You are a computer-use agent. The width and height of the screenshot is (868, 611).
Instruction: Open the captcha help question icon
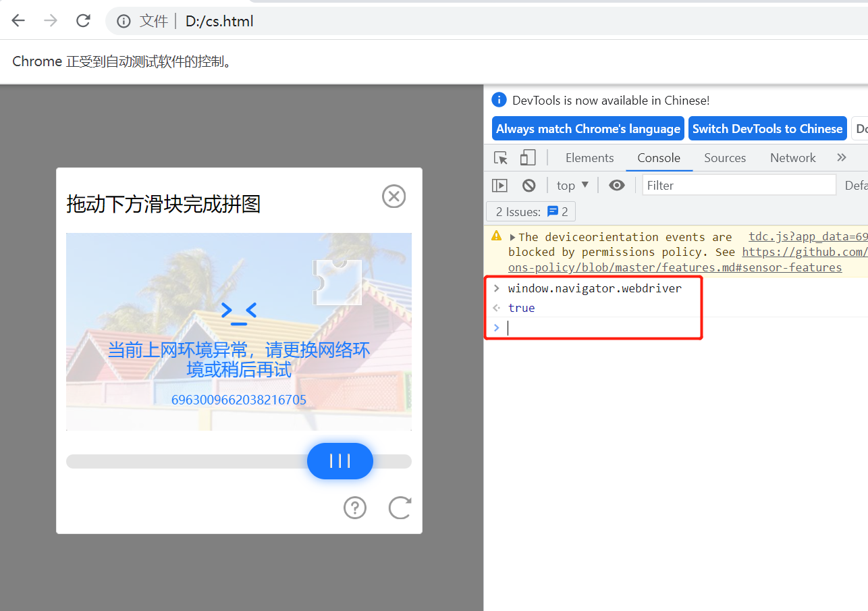coord(355,508)
